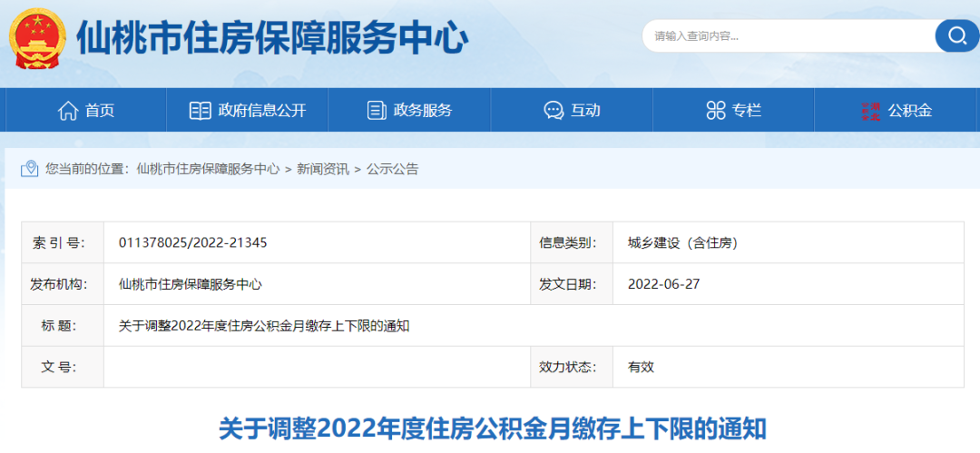Click the location pin icon in breadcrumb
The width and height of the screenshot is (980, 453).
31,169
